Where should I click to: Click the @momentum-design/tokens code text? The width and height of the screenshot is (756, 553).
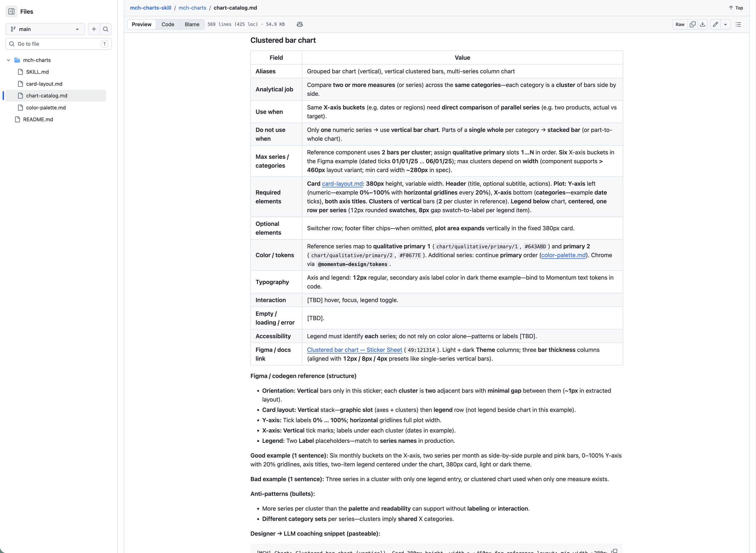pyautogui.click(x=352, y=264)
